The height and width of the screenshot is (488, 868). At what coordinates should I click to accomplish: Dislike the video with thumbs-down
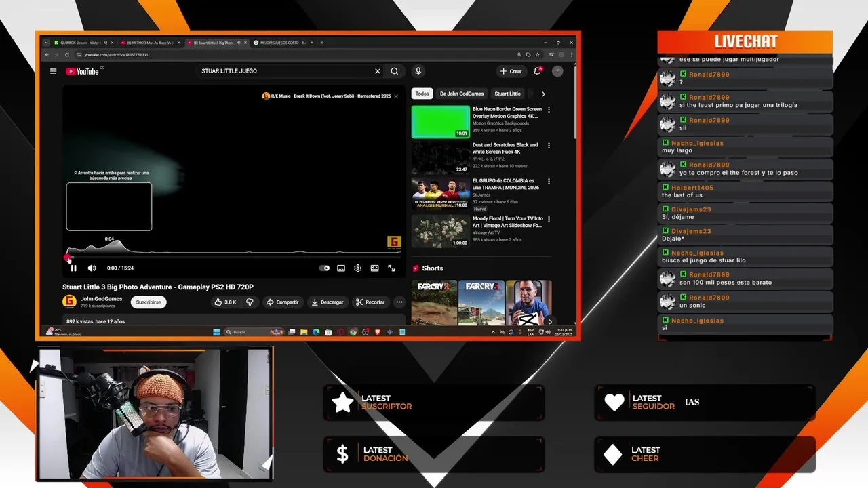[250, 302]
